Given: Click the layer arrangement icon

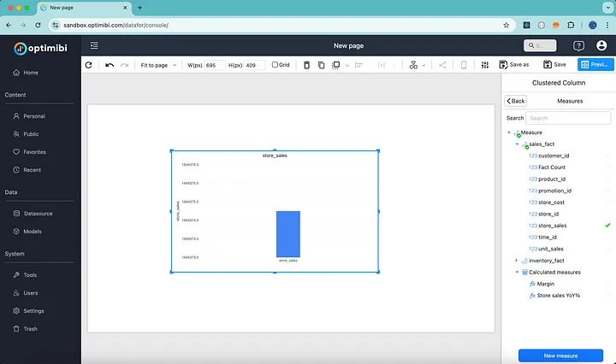Looking at the screenshot, I should coord(336,65).
